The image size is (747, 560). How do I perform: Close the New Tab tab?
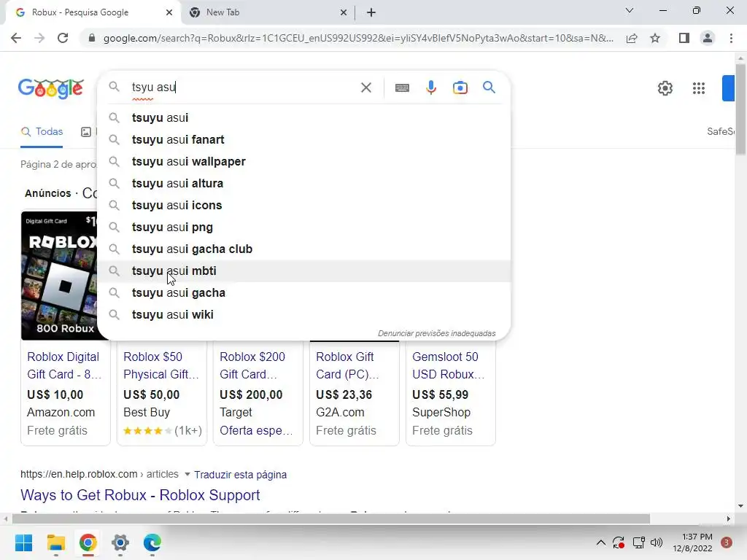click(344, 13)
